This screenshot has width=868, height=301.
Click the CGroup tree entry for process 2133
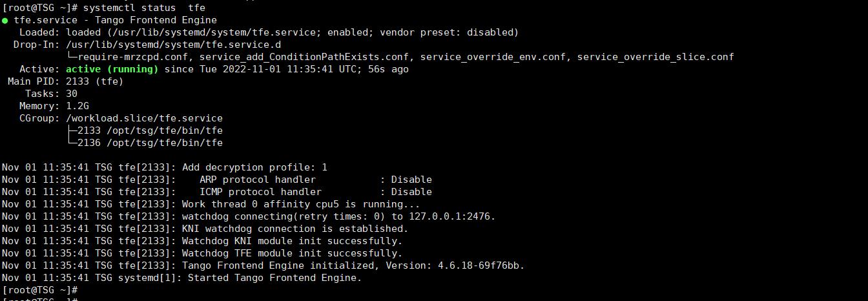150,130
